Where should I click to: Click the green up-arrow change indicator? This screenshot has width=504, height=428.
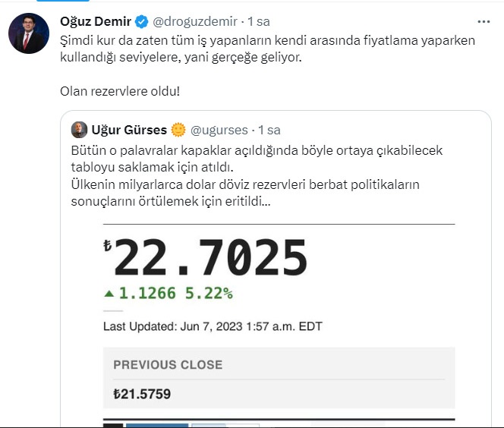[109, 293]
